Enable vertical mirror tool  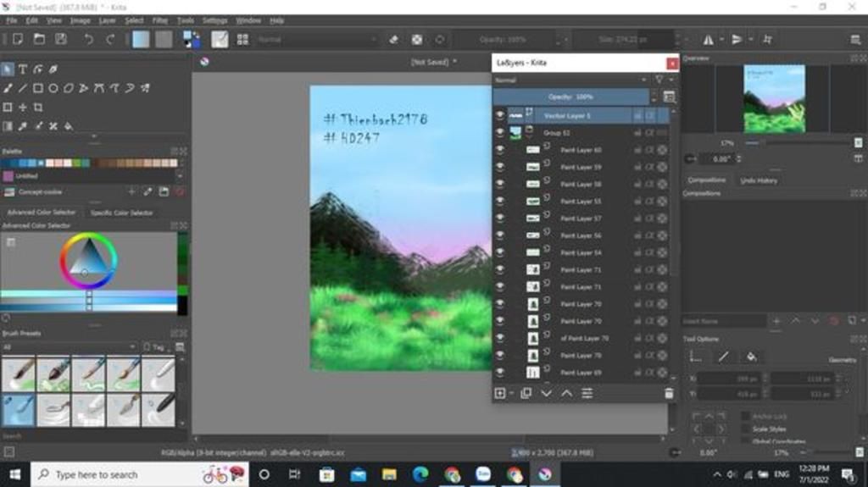[x=737, y=39]
